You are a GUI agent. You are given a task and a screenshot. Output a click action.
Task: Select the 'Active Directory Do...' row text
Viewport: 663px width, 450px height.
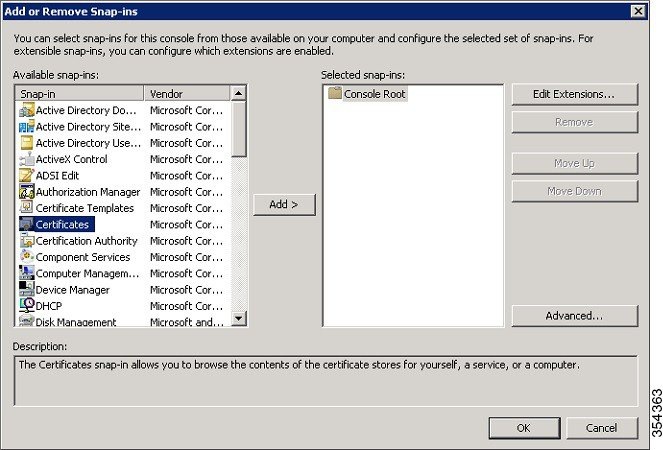pyautogui.click(x=86, y=110)
